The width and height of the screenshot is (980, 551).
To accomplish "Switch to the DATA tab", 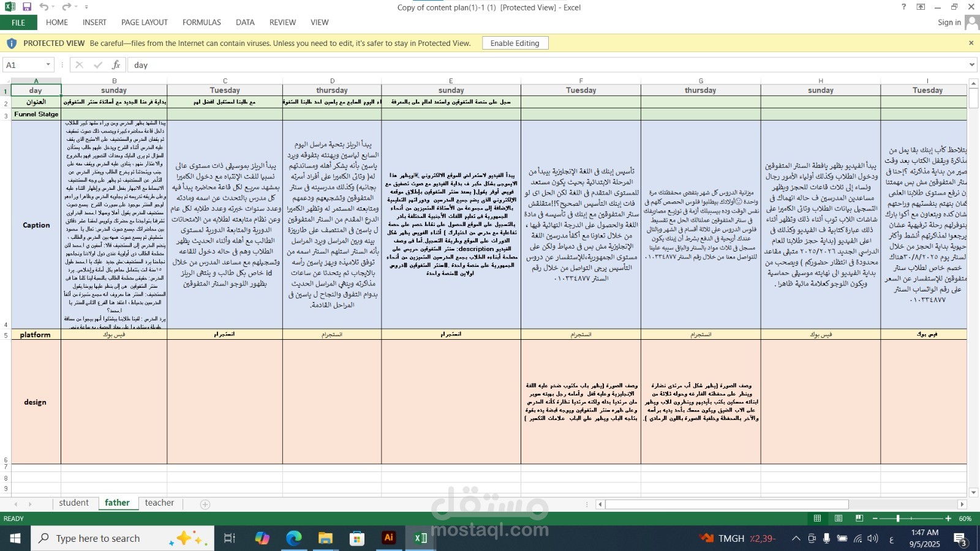I will tap(245, 23).
